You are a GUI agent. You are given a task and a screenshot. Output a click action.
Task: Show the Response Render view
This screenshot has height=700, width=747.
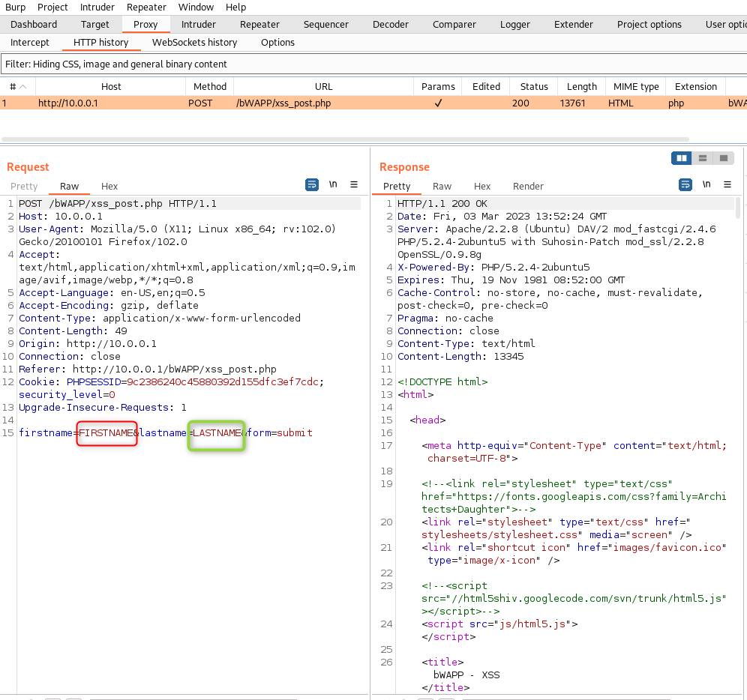(x=528, y=186)
